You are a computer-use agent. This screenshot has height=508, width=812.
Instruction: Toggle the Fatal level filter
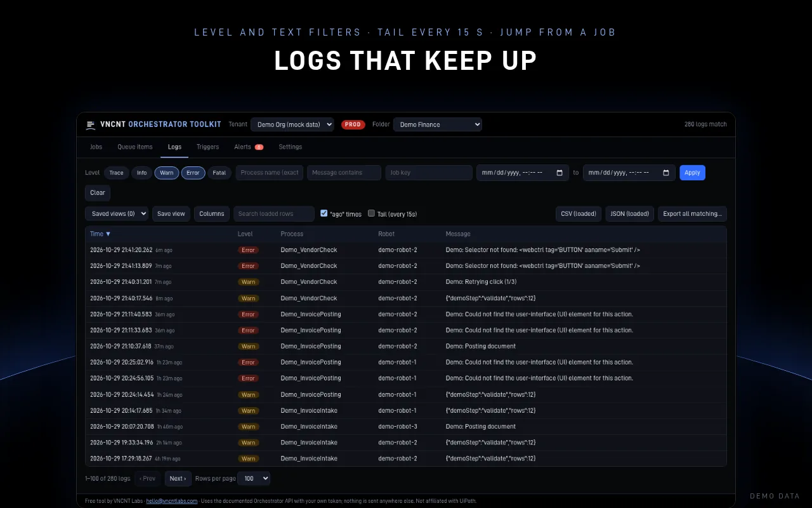pyautogui.click(x=219, y=173)
